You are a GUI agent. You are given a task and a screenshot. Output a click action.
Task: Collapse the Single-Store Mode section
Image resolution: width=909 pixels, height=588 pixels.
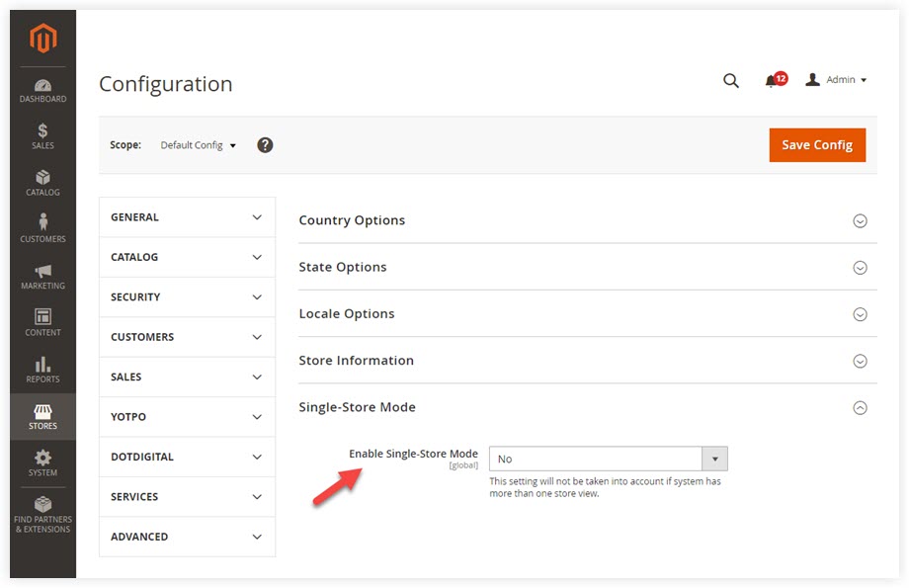[x=587, y=407]
